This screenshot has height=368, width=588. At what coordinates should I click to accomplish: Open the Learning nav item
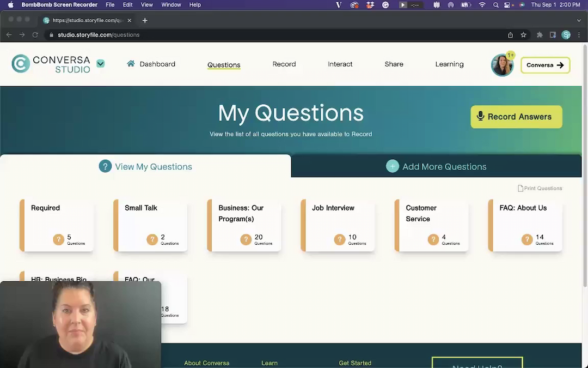coord(449,64)
